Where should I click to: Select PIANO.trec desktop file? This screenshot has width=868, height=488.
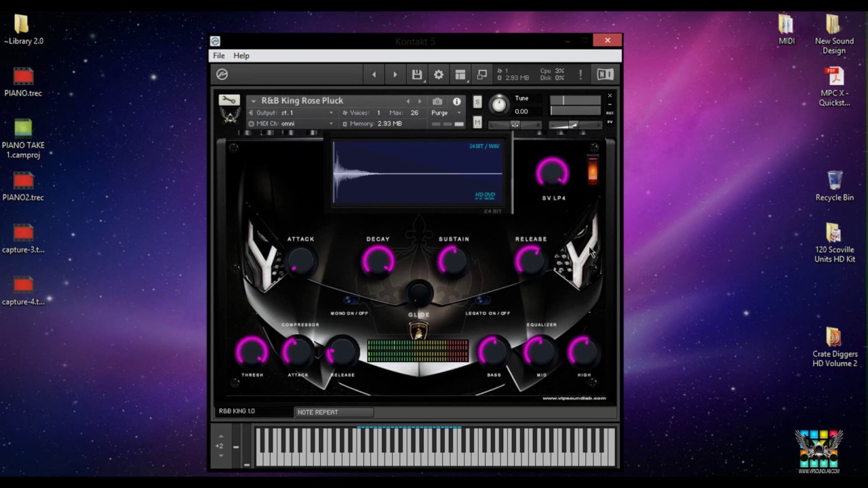coord(23,82)
